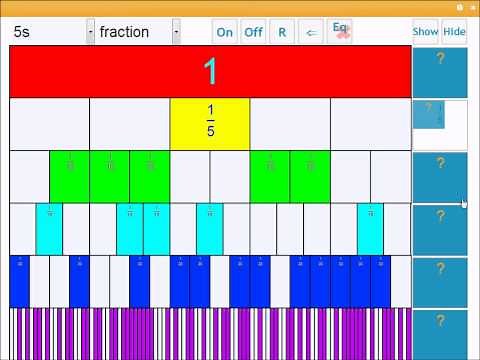This screenshot has height=360, width=480.
Task: Toggle the first white cell in tenths row
Action: click(30, 177)
